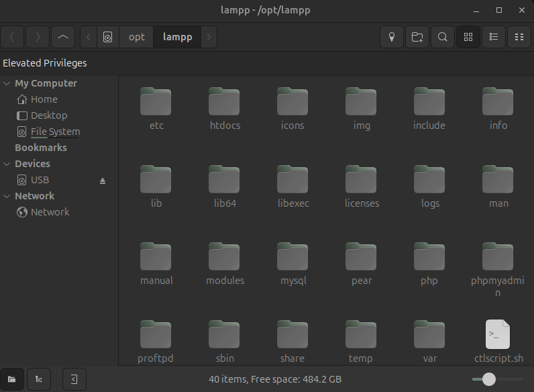
Task: Show tree view in sidebar
Action: click(39, 379)
